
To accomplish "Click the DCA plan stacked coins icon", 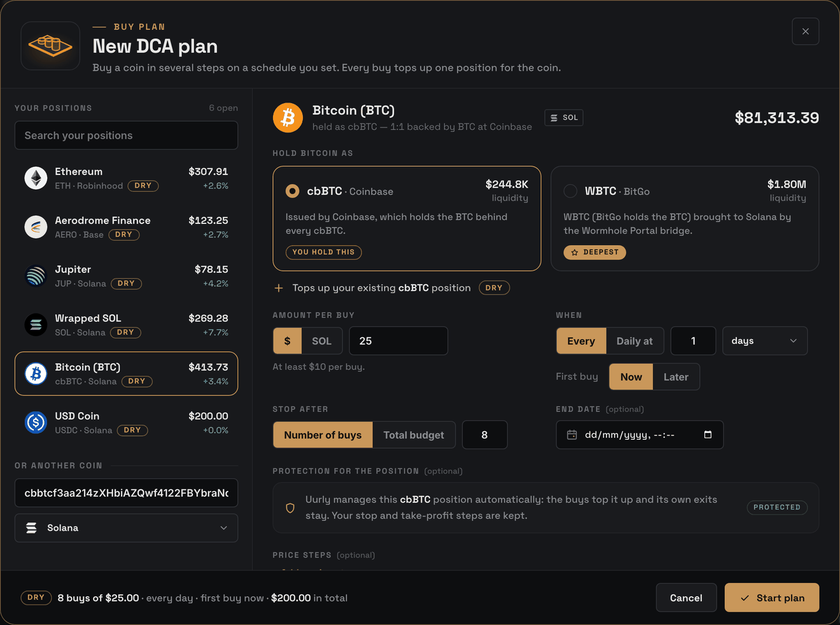I will tap(50, 46).
